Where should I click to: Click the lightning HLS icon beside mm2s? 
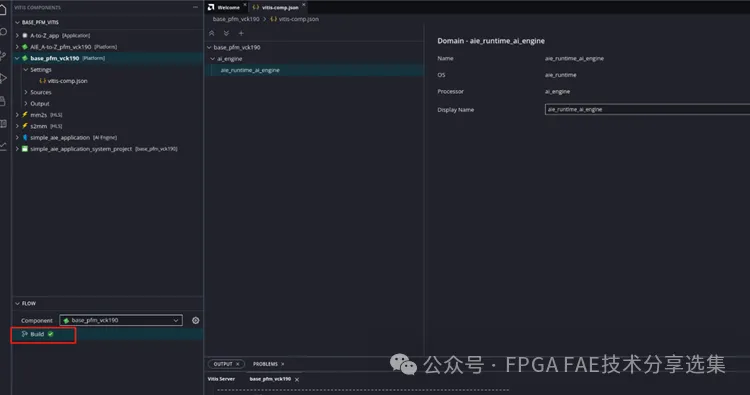(x=25, y=115)
